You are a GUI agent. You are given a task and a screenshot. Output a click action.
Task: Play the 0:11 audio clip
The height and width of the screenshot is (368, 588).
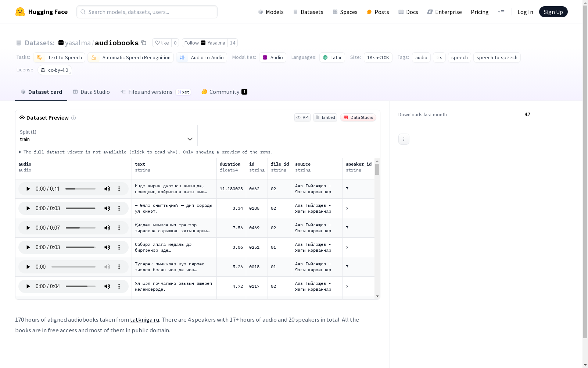point(28,189)
